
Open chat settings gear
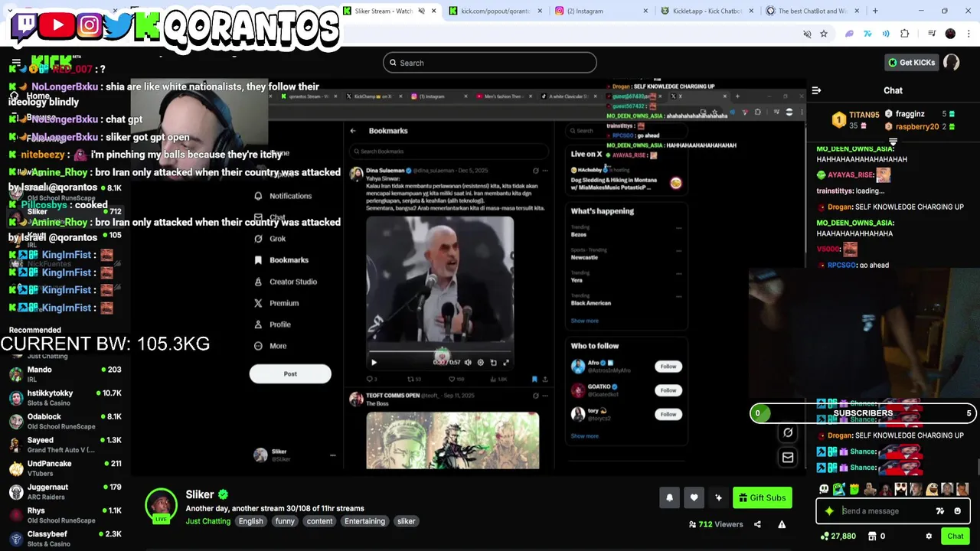click(929, 536)
